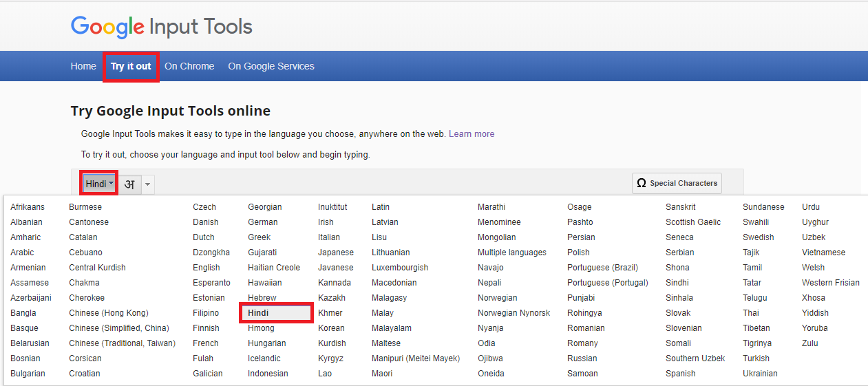Choose Malayalam language
The width and height of the screenshot is (868, 386).
(392, 328)
